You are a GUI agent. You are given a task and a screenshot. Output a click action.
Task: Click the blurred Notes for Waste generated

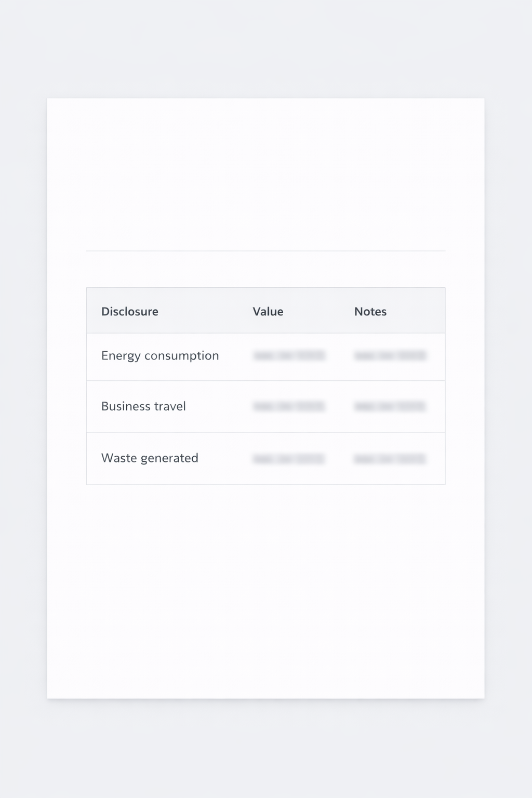(390, 459)
